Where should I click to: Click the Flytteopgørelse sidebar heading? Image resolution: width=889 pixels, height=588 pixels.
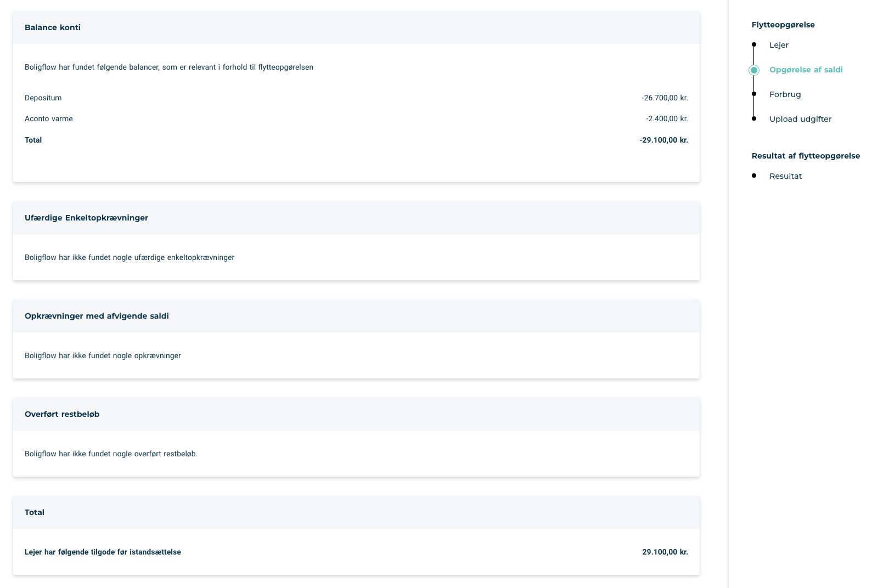coord(783,25)
